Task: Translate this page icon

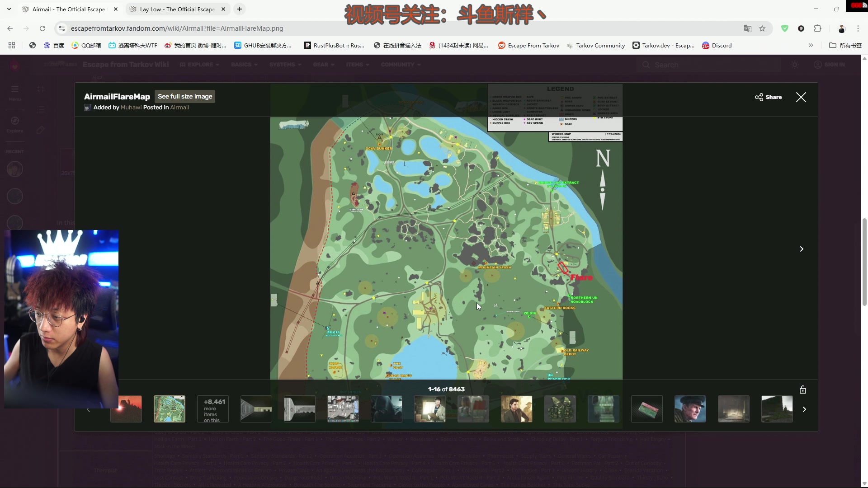Action: (x=748, y=28)
